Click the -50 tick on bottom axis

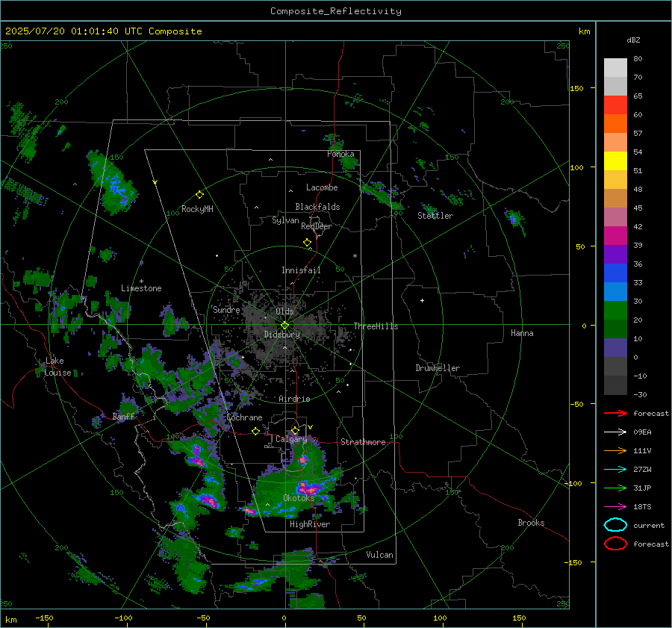tap(203, 618)
